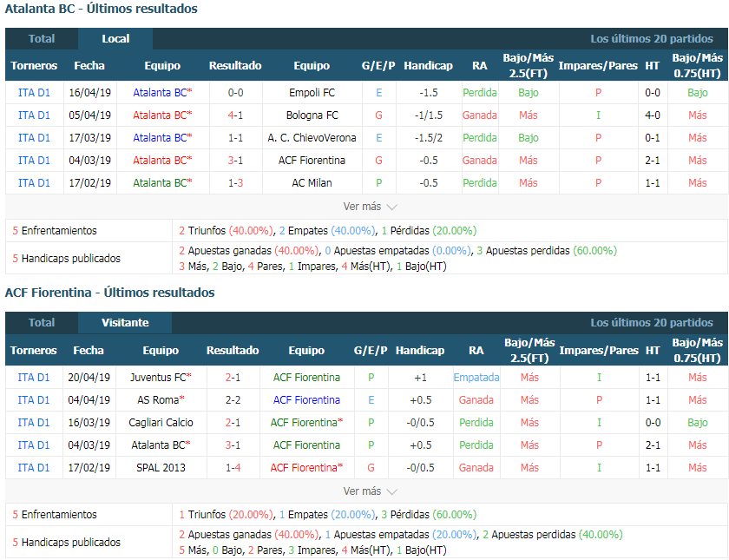Image resolution: width=729 pixels, height=560 pixels.
Task: Expand Ver más under ACF Fiorentina table
Action: [370, 491]
